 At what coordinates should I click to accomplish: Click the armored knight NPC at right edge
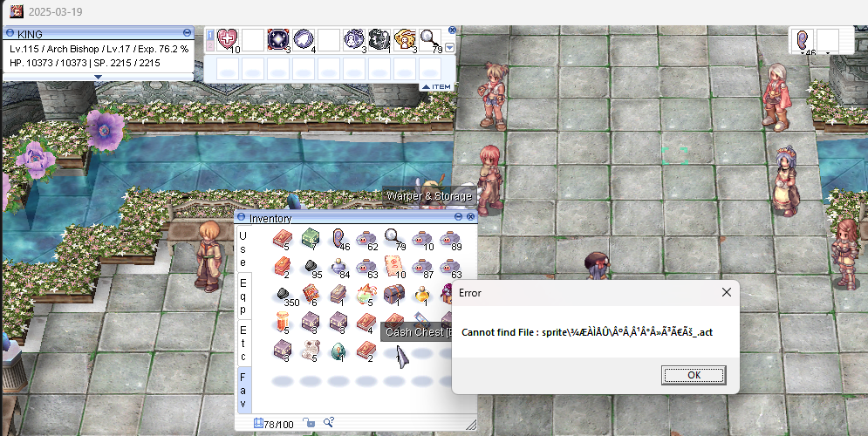click(x=846, y=254)
